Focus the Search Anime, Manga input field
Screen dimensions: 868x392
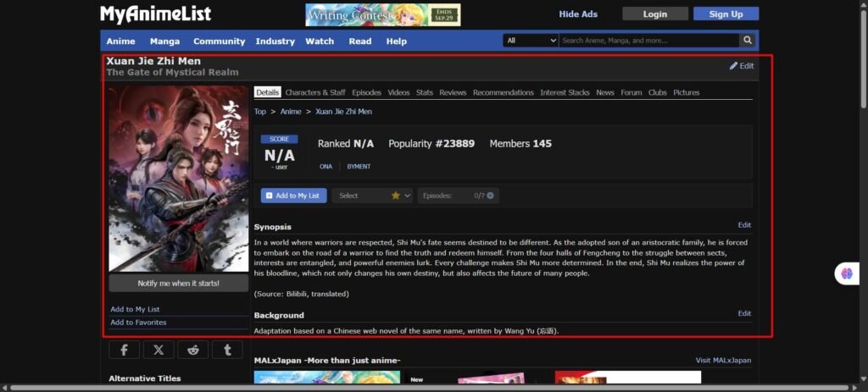pyautogui.click(x=648, y=41)
